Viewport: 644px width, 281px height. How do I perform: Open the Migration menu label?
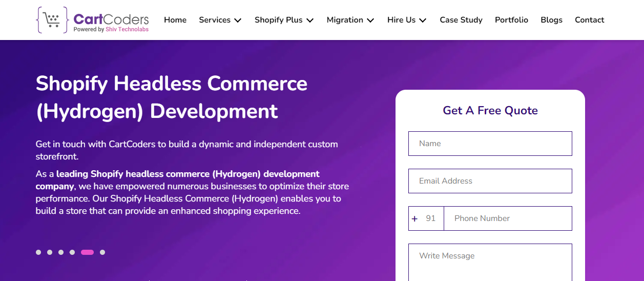point(345,20)
